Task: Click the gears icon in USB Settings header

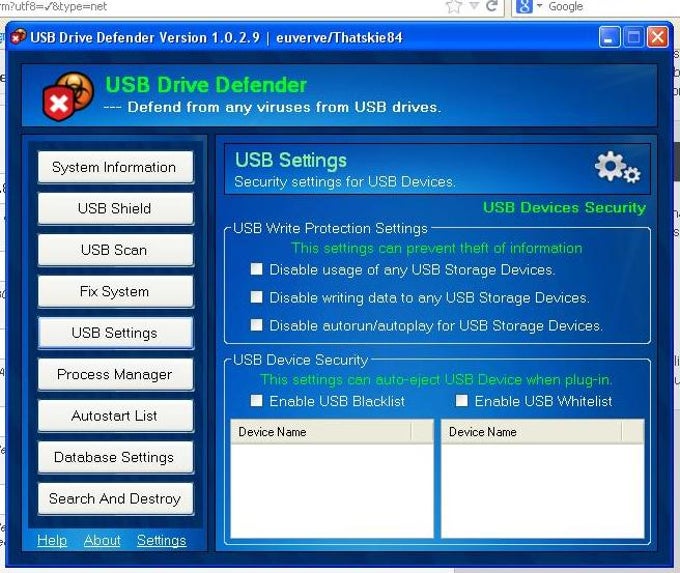Action: point(618,167)
